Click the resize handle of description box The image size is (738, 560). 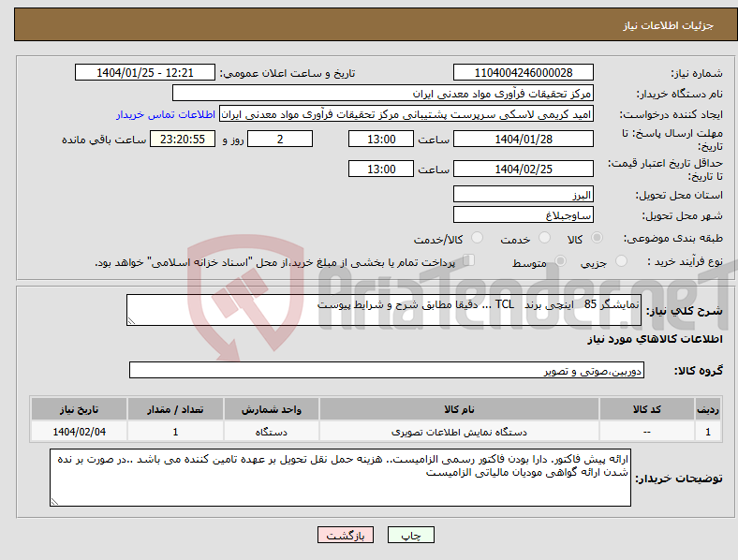pos(131,321)
